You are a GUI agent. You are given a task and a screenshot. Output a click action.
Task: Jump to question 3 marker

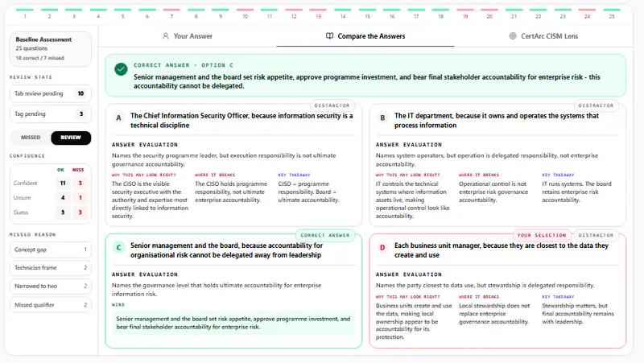point(74,13)
